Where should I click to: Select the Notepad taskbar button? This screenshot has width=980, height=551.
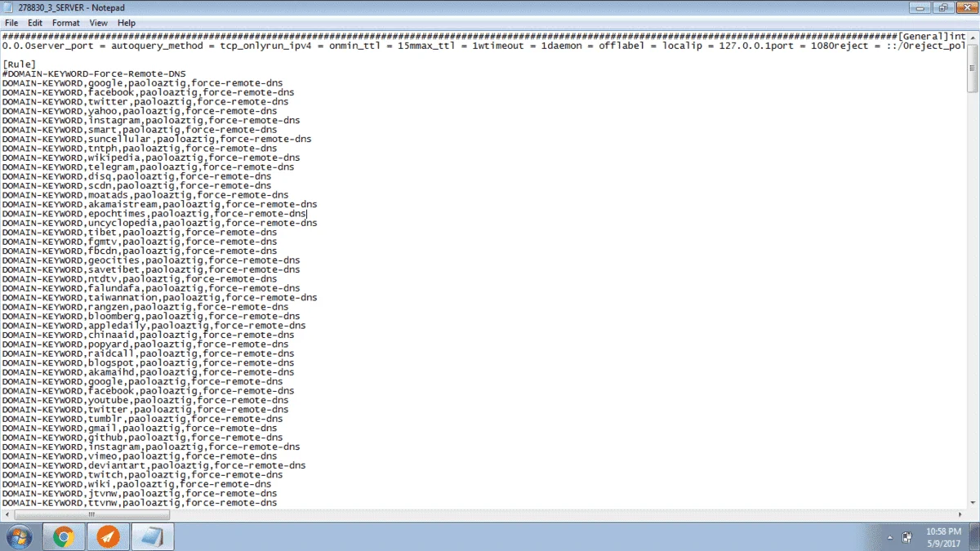click(x=152, y=537)
